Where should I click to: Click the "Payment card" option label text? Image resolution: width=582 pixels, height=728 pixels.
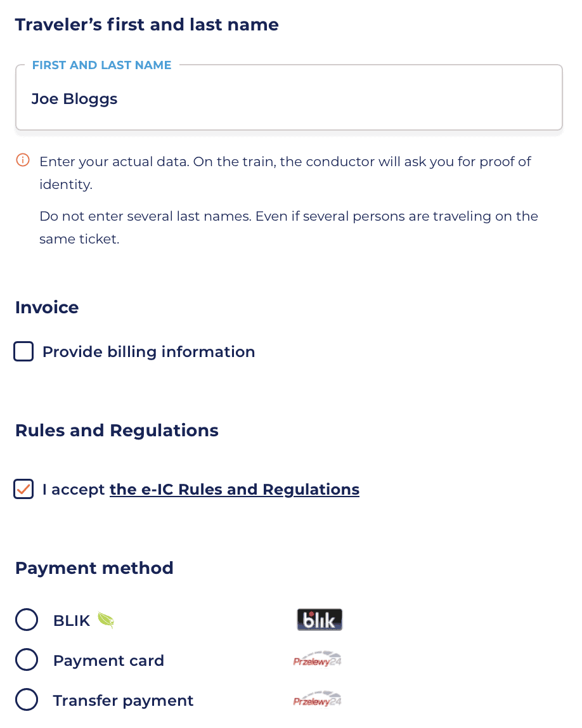tap(108, 661)
